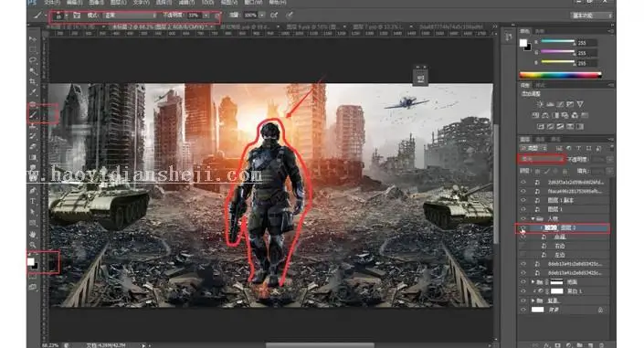Open the brush mode dropdown
The width and height of the screenshot is (644, 348).
(x=130, y=16)
